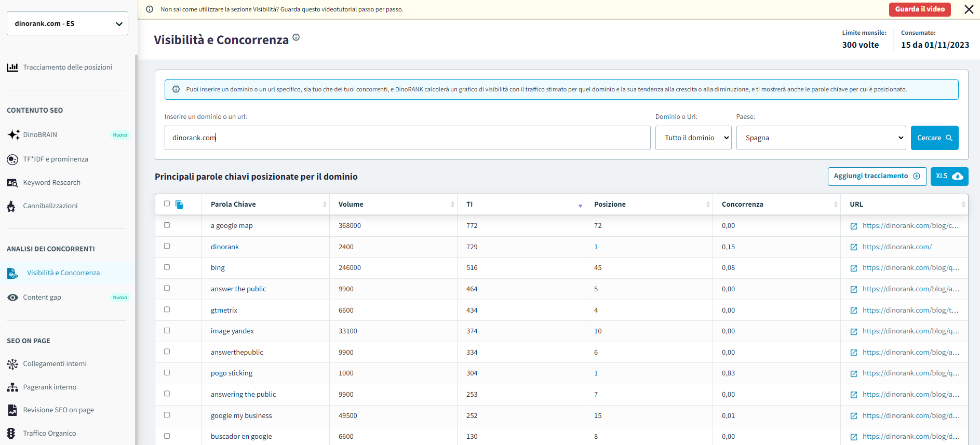Open the Paese dropdown showing Spagna
Screen dimensions: 980x445
(x=821, y=138)
